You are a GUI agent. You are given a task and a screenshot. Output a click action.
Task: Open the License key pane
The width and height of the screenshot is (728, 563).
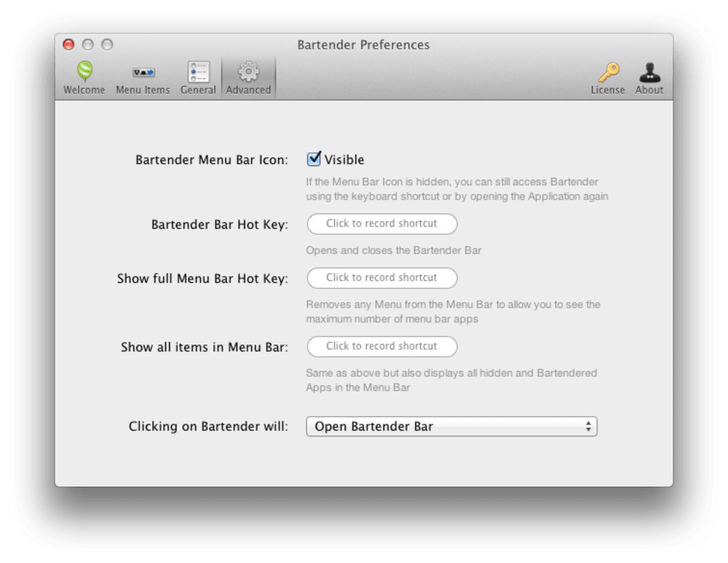(608, 78)
